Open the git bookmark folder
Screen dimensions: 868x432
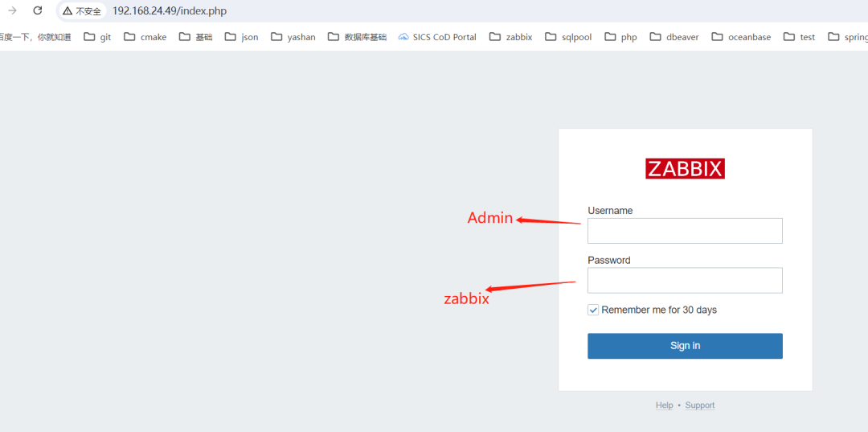pos(97,37)
